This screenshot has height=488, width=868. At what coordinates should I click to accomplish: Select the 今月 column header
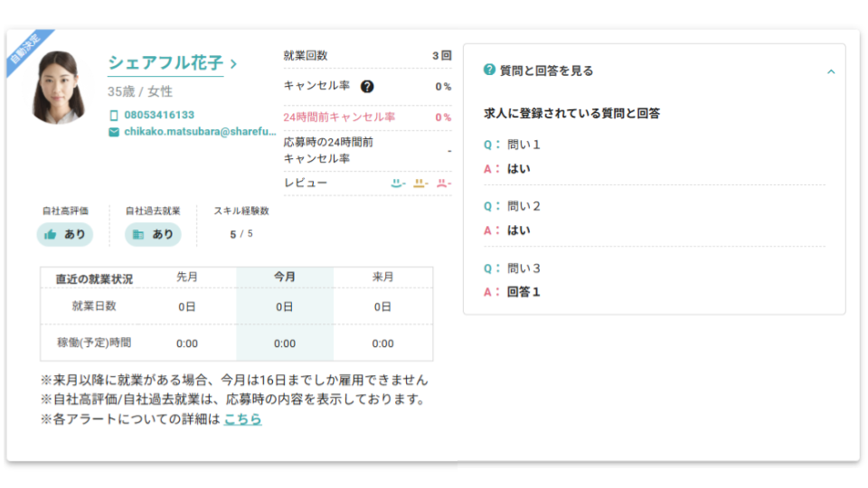pos(285,277)
